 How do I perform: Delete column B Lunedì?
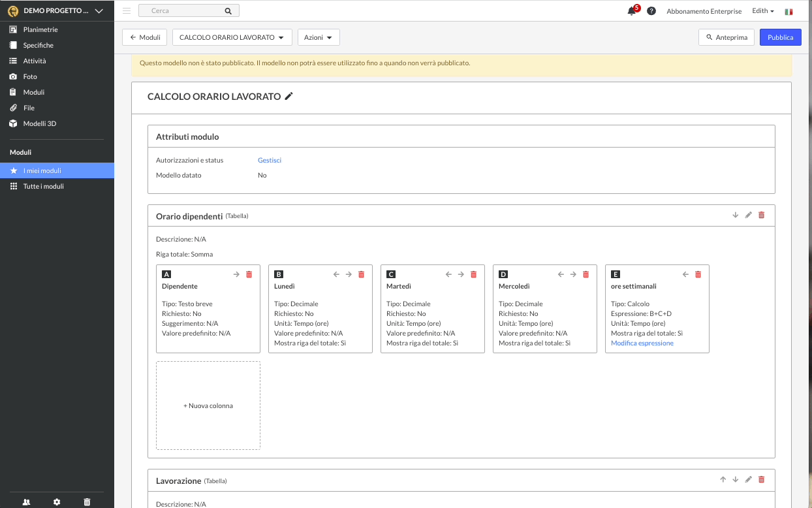pos(361,274)
